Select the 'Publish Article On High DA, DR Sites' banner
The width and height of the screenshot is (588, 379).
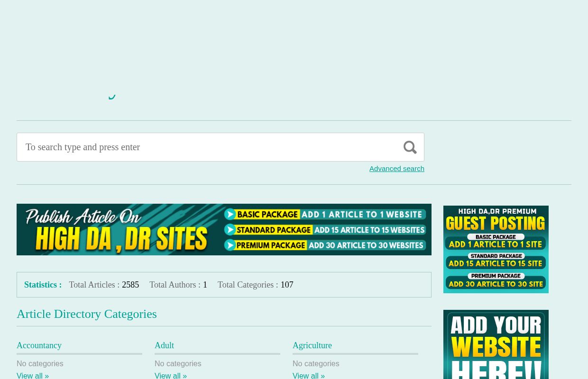(224, 229)
